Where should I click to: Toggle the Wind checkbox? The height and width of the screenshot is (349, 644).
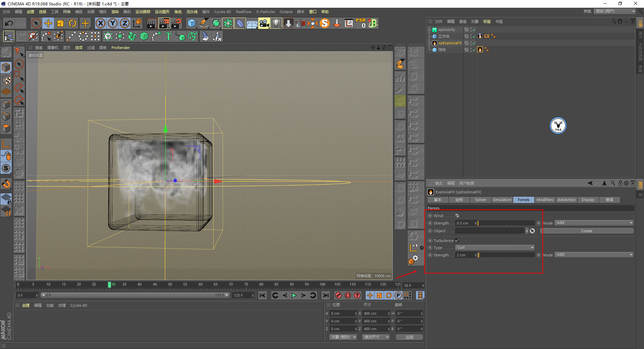click(457, 216)
